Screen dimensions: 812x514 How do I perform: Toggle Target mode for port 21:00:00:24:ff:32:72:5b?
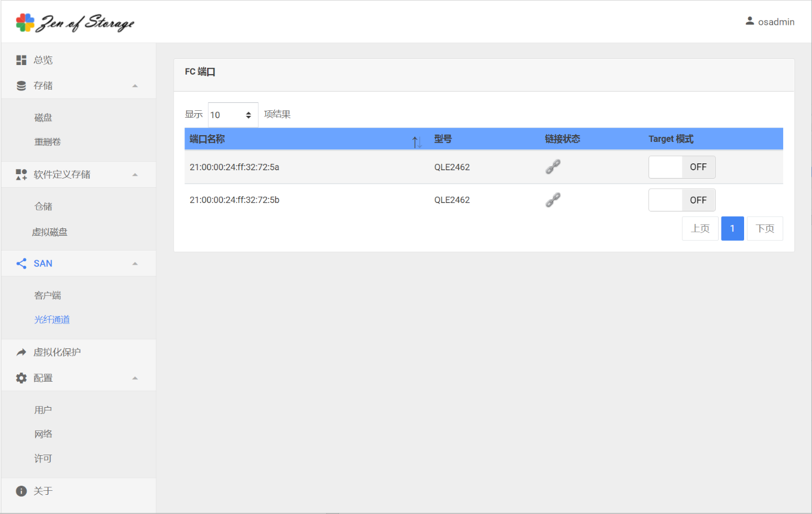click(x=681, y=200)
